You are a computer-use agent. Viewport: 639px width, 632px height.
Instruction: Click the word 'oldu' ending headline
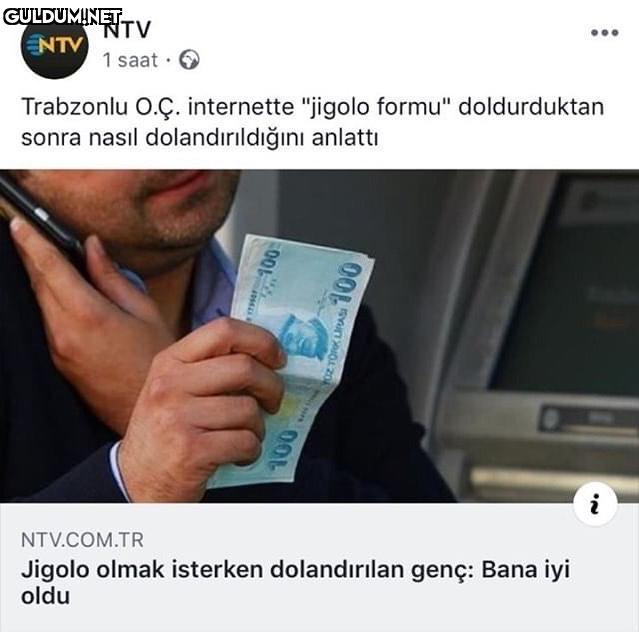pos(45,596)
